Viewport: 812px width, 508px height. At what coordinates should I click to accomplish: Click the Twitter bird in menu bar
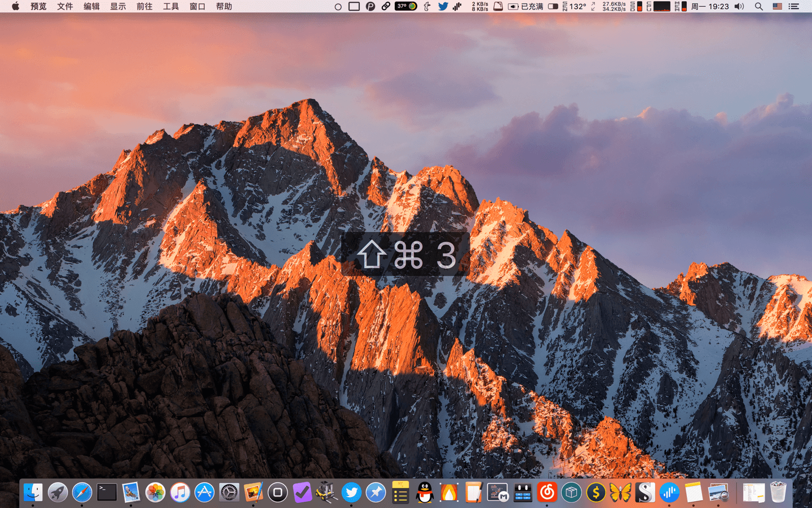click(x=443, y=6)
